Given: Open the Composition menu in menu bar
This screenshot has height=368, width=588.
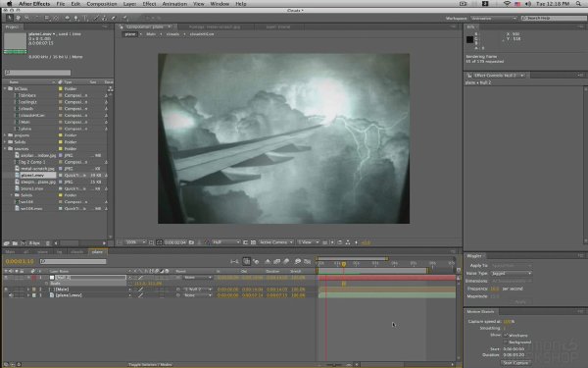Looking at the screenshot, I should [102, 4].
